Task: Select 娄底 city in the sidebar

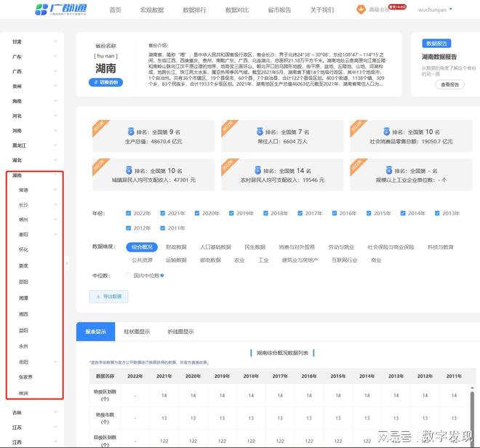Action: click(x=23, y=265)
